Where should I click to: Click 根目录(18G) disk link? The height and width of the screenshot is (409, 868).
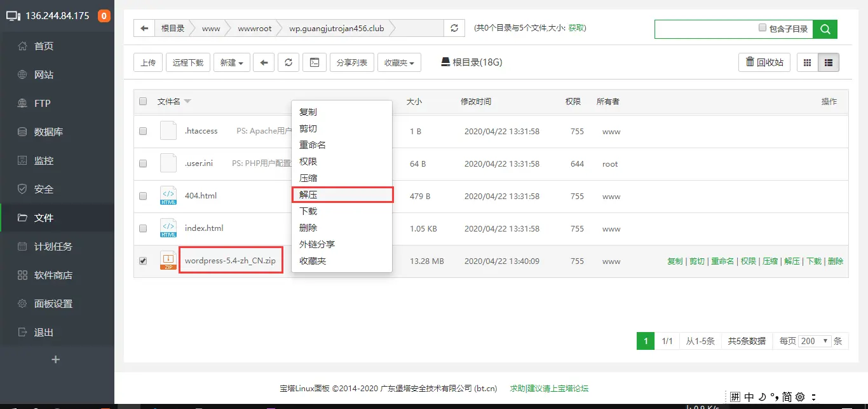click(472, 62)
